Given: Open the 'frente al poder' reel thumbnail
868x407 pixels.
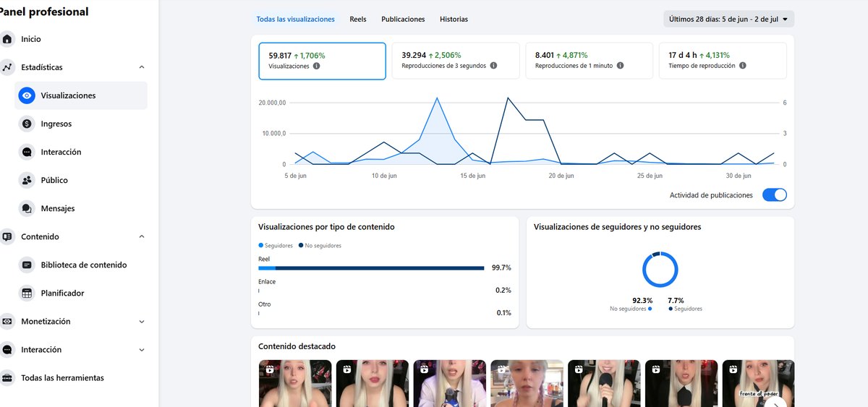Looking at the screenshot, I should click(758, 383).
